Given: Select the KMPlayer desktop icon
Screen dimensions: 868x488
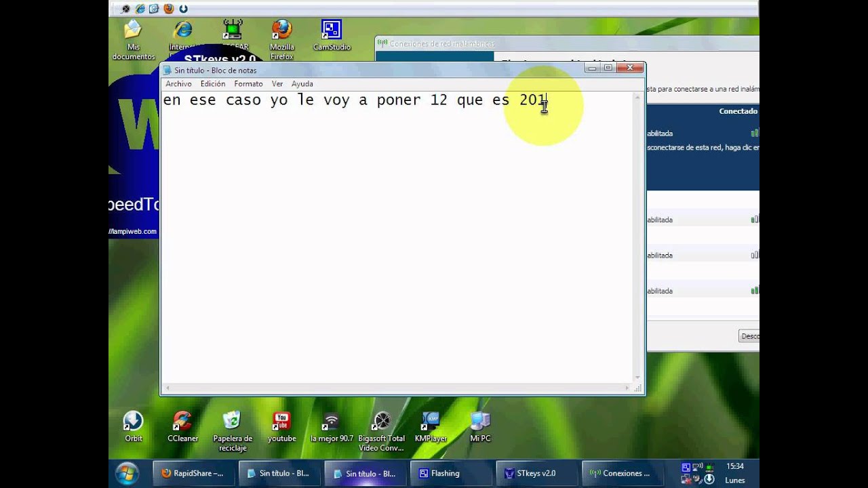Looking at the screenshot, I should point(431,427).
